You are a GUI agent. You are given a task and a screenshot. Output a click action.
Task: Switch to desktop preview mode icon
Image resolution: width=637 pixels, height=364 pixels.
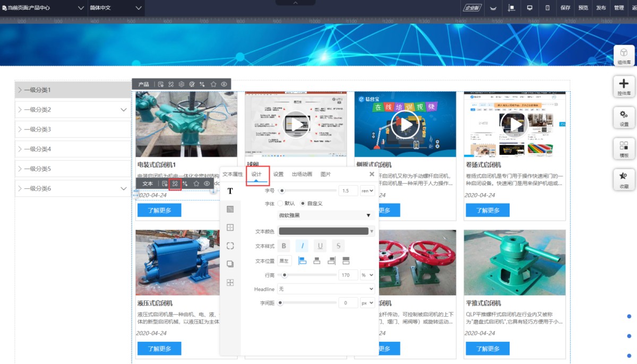coord(529,8)
